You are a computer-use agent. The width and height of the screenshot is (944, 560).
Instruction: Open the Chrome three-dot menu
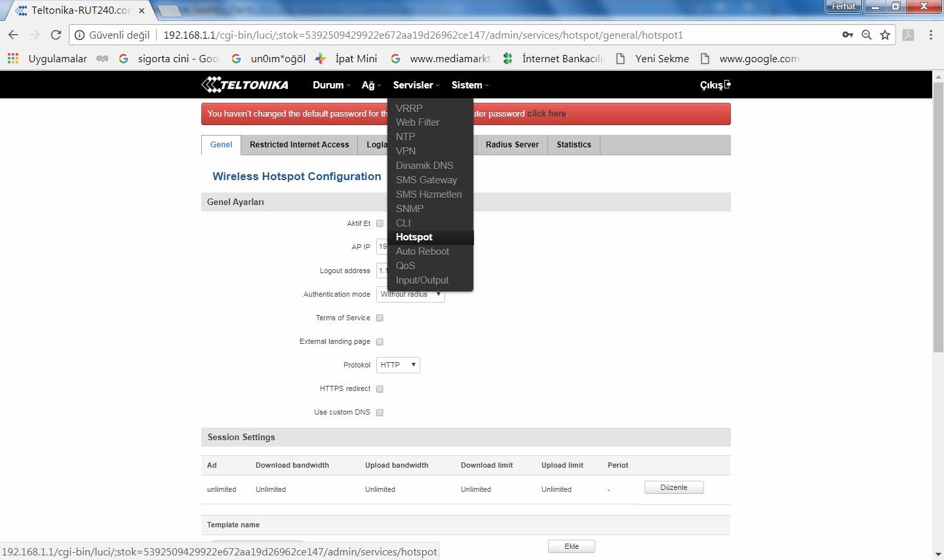930,35
